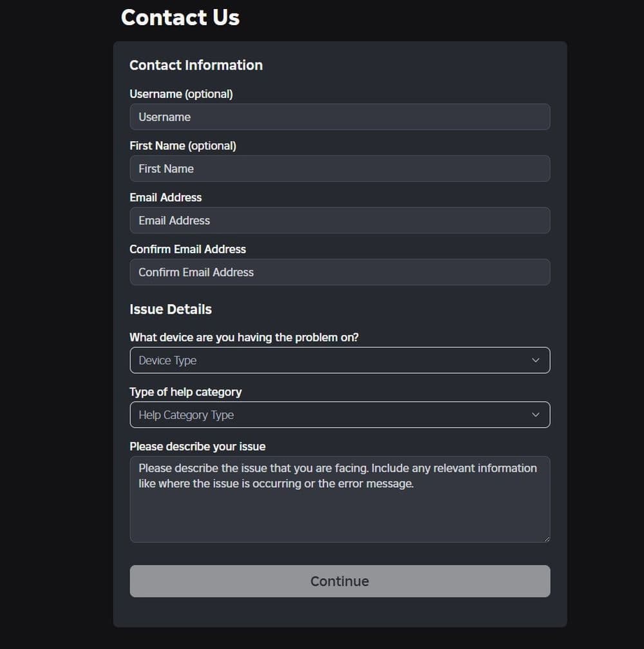Image resolution: width=644 pixels, height=649 pixels.
Task: Click the Contact Information section header
Action: pos(196,65)
